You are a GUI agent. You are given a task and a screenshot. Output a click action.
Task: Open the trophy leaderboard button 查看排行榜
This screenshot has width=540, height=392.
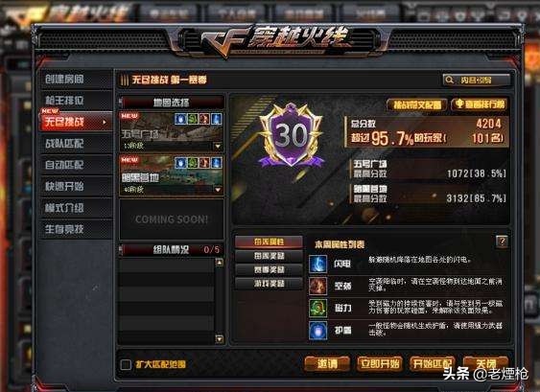[x=481, y=104]
